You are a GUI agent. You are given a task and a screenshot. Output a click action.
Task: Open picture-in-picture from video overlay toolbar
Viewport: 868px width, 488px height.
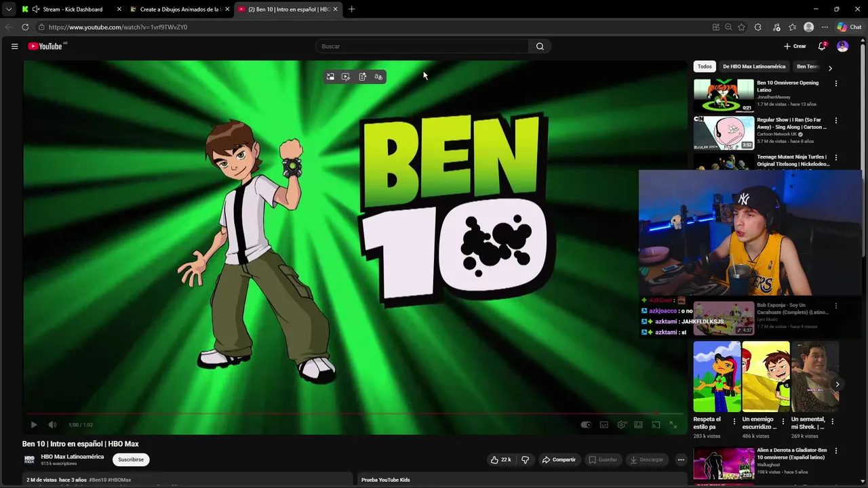click(x=330, y=77)
